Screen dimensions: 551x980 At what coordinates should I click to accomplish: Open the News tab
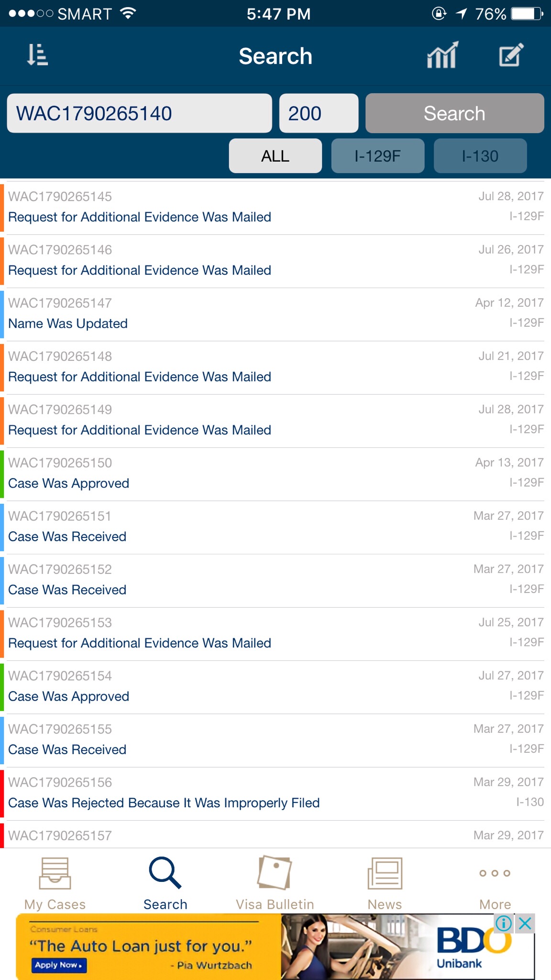(385, 884)
